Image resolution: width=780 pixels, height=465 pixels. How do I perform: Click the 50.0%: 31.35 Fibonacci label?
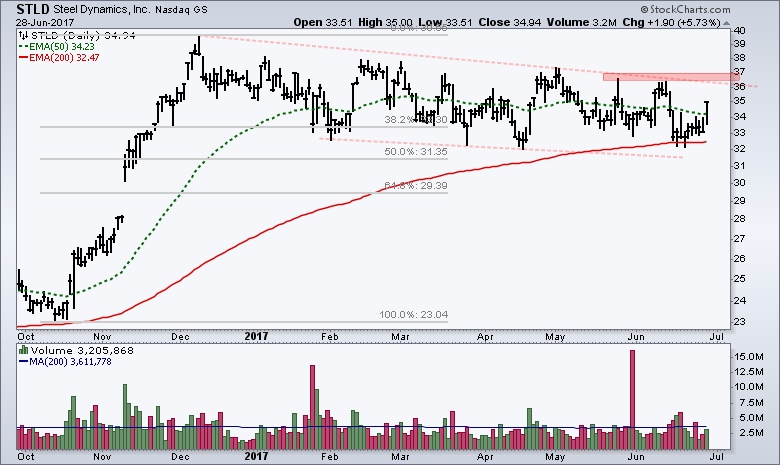416,152
